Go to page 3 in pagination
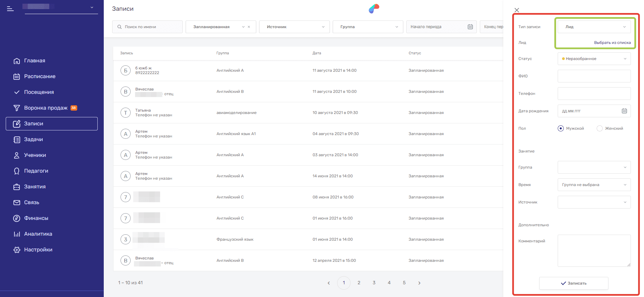The image size is (644, 297). tap(374, 283)
